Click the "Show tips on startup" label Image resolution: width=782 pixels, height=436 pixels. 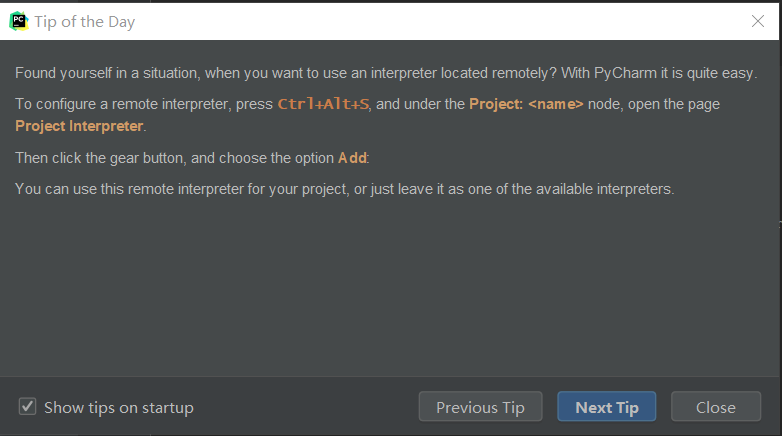click(118, 407)
